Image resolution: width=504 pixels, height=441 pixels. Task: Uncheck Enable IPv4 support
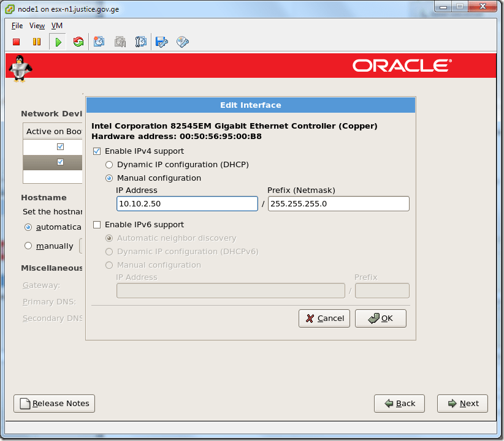click(97, 151)
